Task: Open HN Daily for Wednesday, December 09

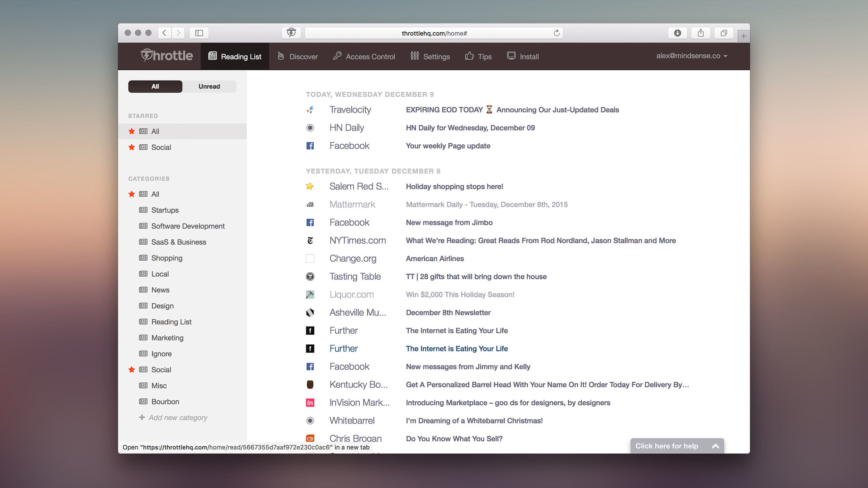Action: pos(470,128)
